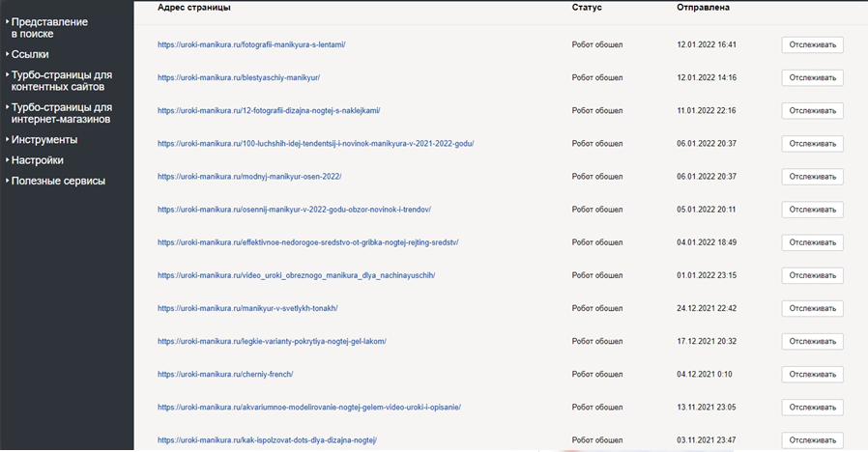
Task: Follow the modnyj-manikyur-osen-2022 URL
Action: (249, 177)
